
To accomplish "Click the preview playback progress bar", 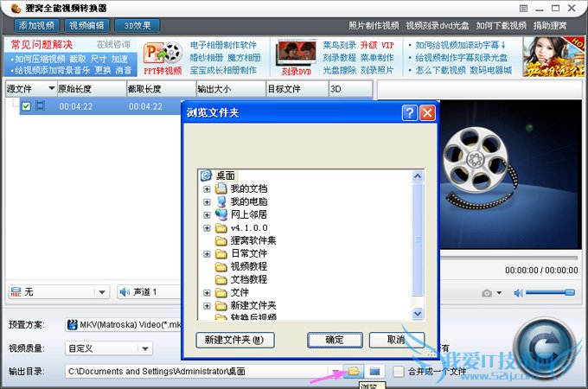I will (x=508, y=258).
